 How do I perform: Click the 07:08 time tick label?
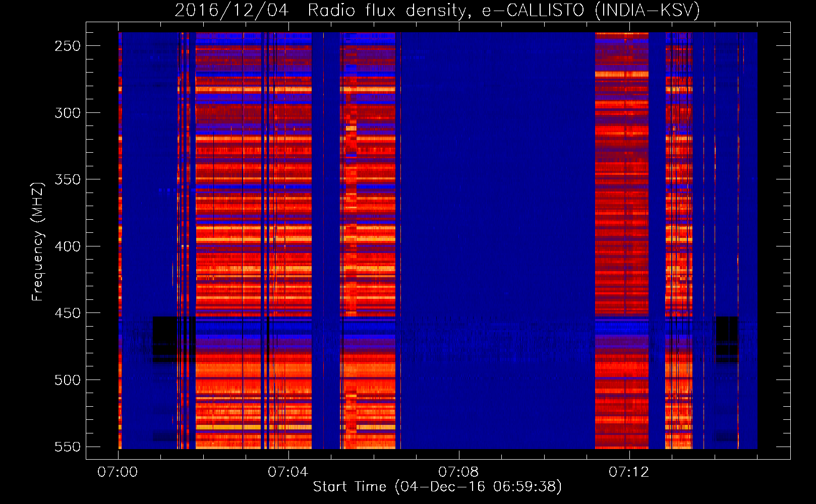tap(458, 472)
